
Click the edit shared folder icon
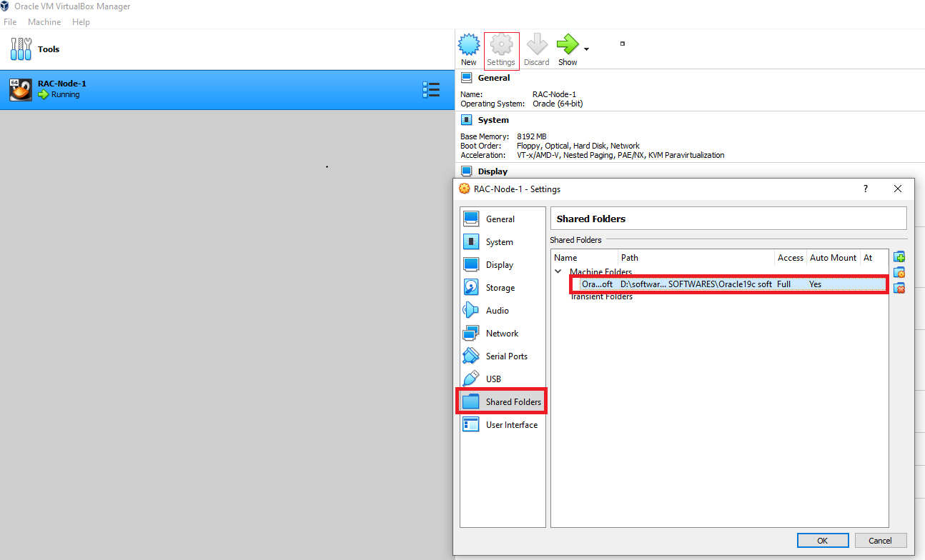(899, 273)
